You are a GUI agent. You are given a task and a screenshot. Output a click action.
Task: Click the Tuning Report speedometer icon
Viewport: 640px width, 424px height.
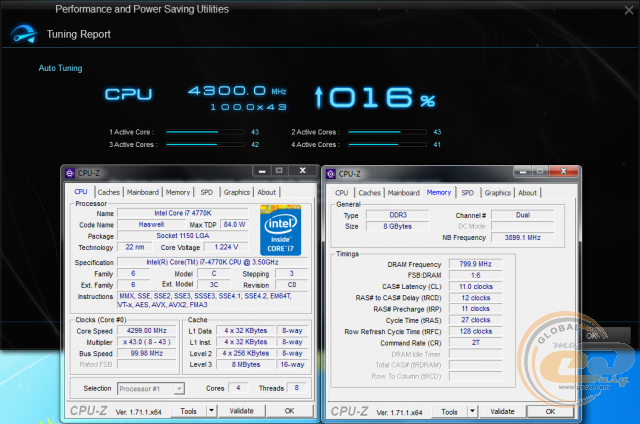click(24, 34)
